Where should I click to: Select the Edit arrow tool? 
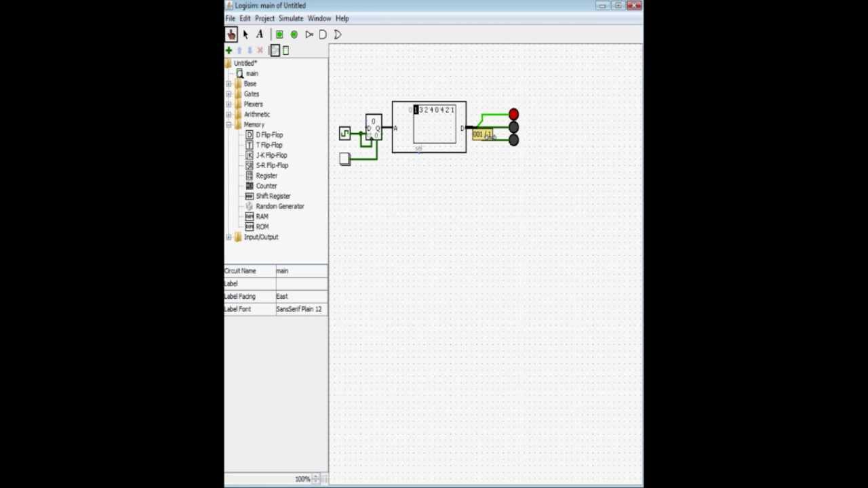[x=245, y=35]
